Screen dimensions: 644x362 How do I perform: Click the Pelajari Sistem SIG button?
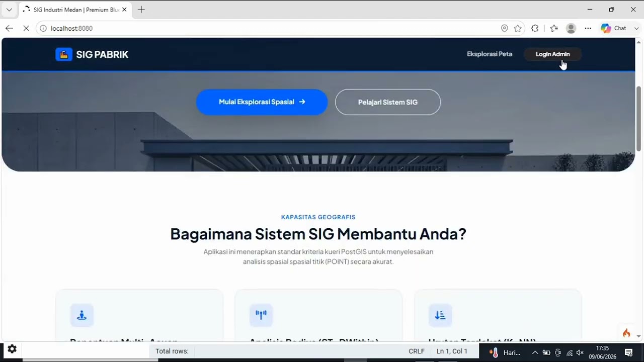point(388,102)
